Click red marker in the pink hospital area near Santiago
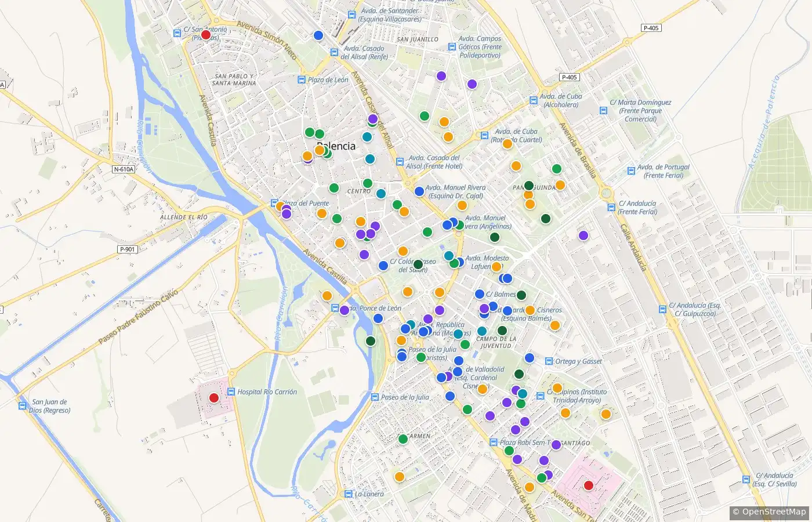Image resolution: width=812 pixels, height=522 pixels. click(589, 485)
